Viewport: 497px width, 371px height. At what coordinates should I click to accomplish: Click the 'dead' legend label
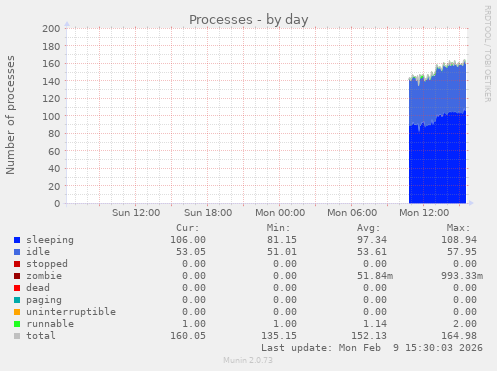tap(38, 288)
